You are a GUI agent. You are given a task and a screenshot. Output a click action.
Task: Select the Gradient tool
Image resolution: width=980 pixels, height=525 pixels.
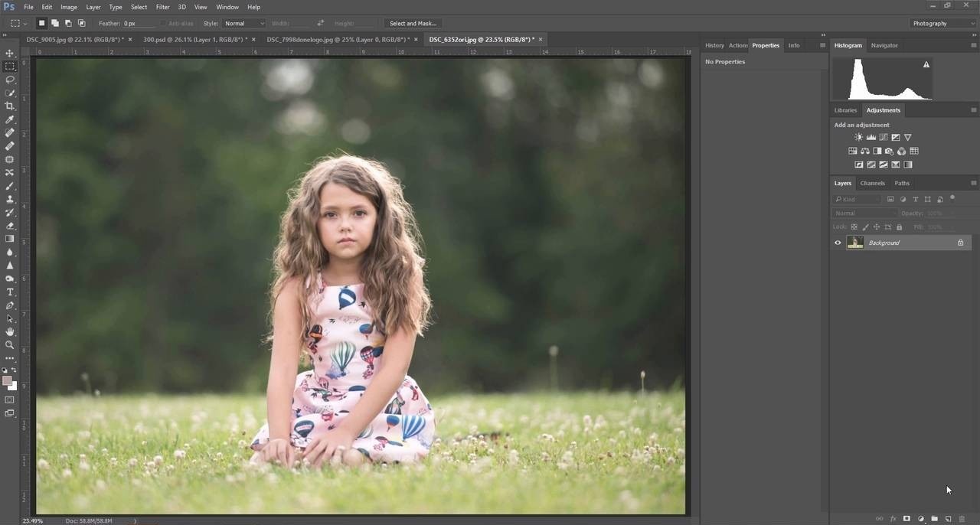tap(10, 239)
